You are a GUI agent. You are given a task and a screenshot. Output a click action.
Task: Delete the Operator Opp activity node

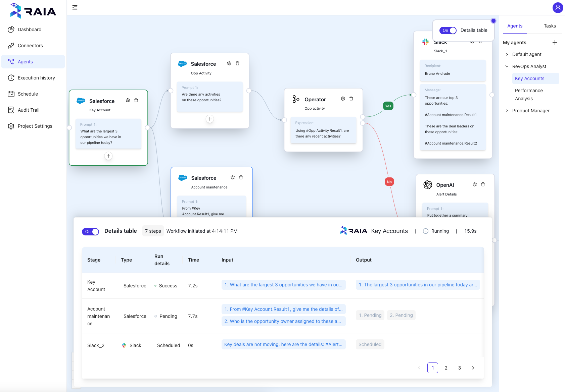(351, 99)
